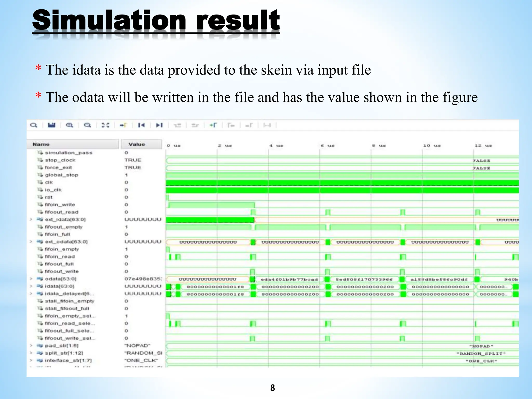
Task: Select the global_stop signal row
Action: point(61,175)
